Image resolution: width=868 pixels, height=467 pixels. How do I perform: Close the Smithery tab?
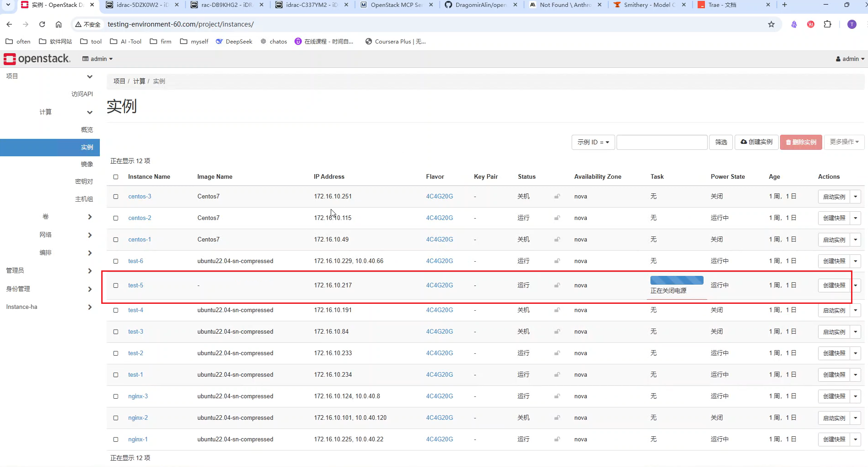click(684, 5)
